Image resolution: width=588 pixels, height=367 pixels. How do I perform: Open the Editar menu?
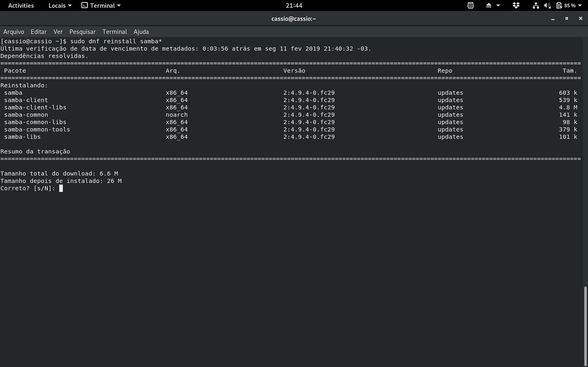point(38,32)
